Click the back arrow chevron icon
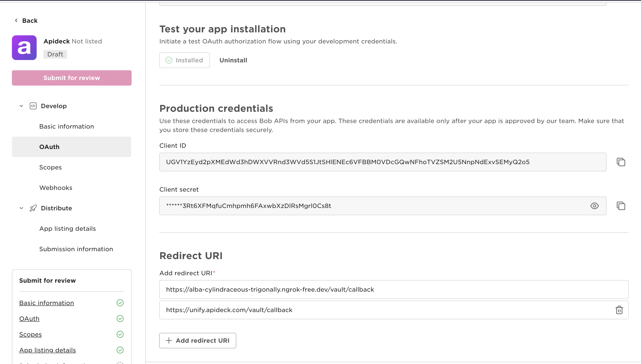 click(16, 20)
